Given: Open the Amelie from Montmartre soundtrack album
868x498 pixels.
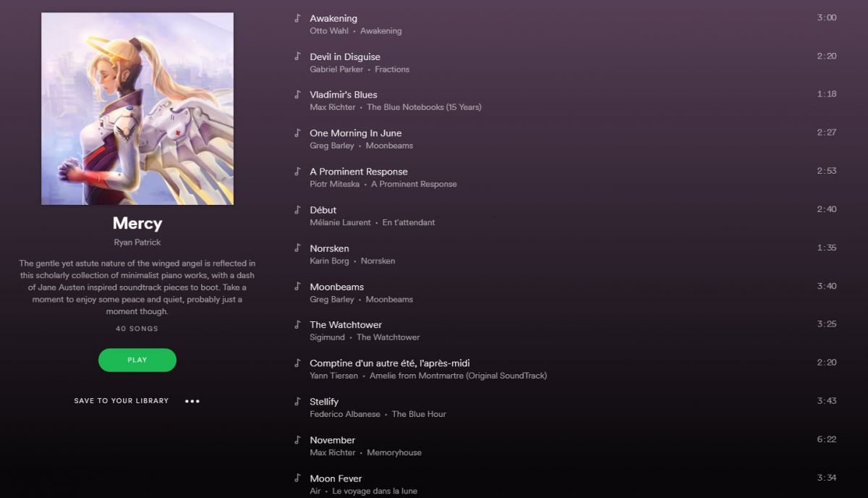Looking at the screenshot, I should (x=458, y=376).
